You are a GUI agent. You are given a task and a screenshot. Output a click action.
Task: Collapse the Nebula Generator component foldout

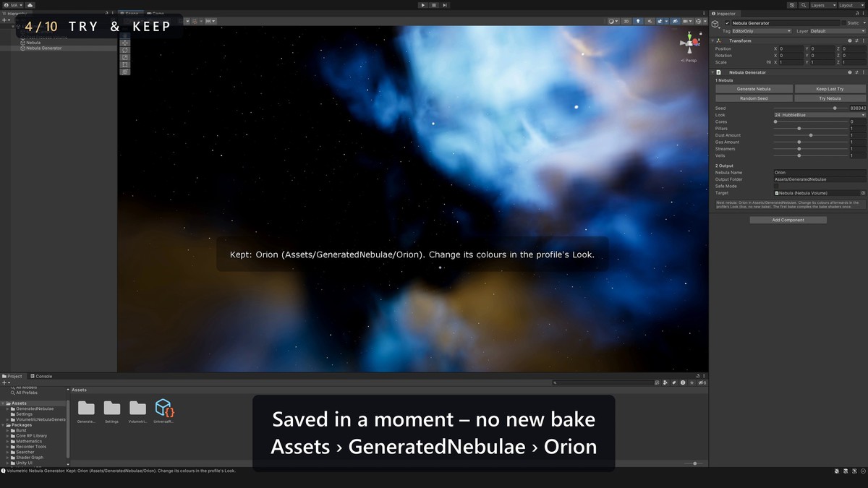(712, 72)
